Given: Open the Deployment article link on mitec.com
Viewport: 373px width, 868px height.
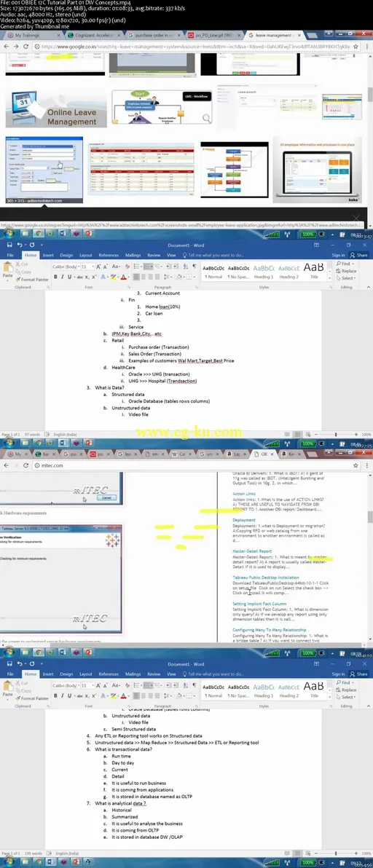Looking at the screenshot, I should (x=245, y=521).
